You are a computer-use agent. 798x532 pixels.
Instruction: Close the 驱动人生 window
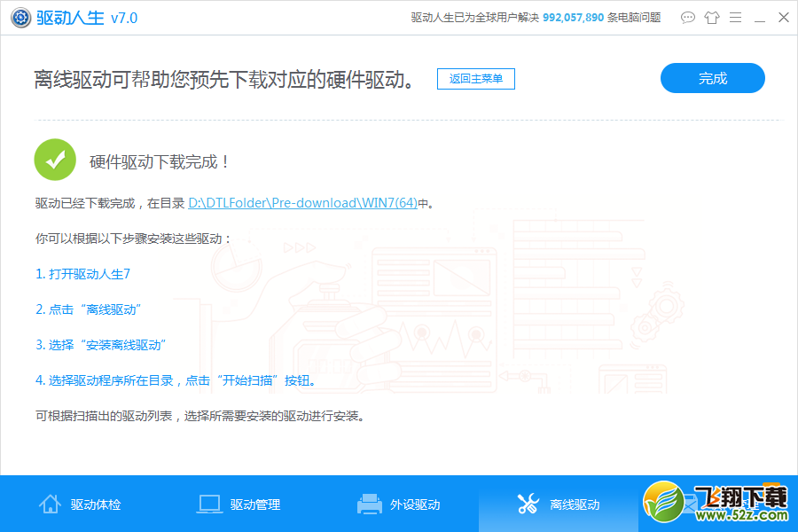tap(784, 18)
